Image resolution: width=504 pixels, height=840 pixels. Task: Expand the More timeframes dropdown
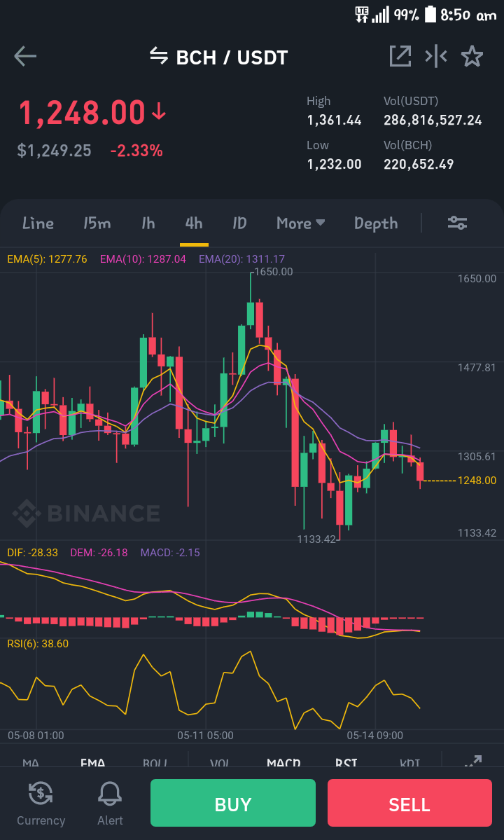301,223
